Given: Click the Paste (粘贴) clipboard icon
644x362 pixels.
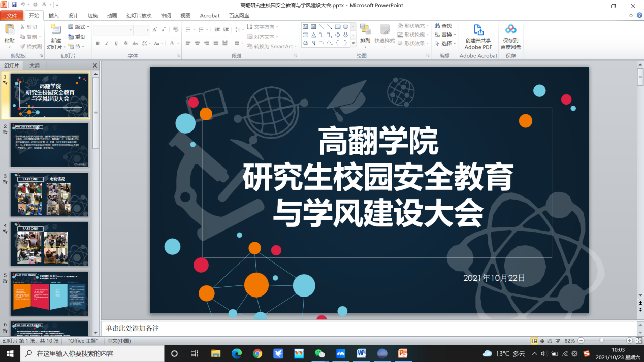Looking at the screenshot, I should [9, 30].
